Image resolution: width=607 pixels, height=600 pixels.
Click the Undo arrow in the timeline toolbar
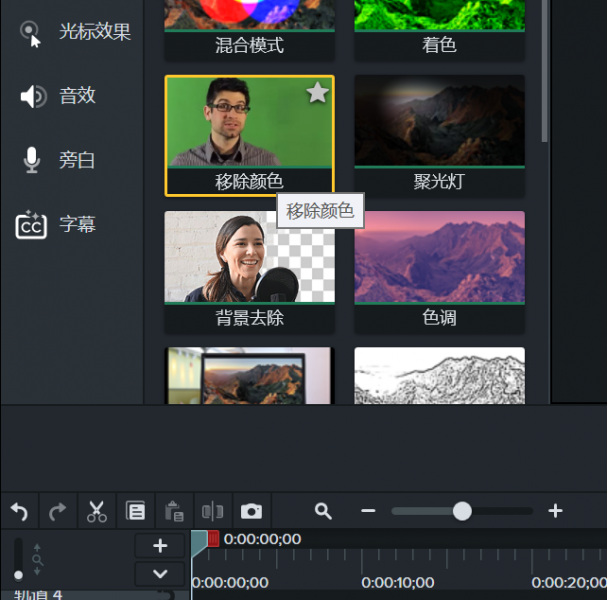(x=19, y=511)
